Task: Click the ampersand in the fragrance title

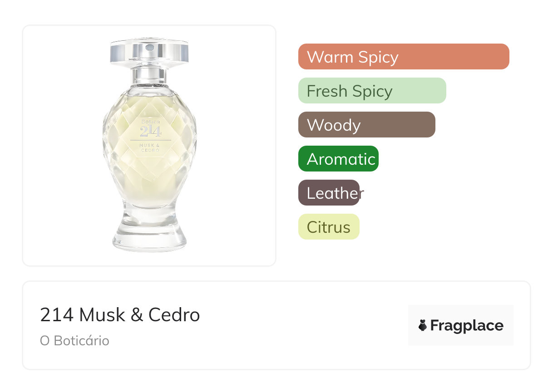Action: (x=137, y=314)
